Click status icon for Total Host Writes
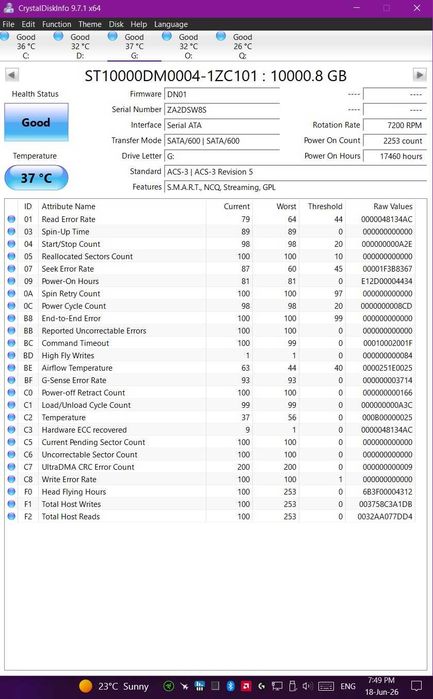Viewport: 433px width, 699px height. click(11, 504)
